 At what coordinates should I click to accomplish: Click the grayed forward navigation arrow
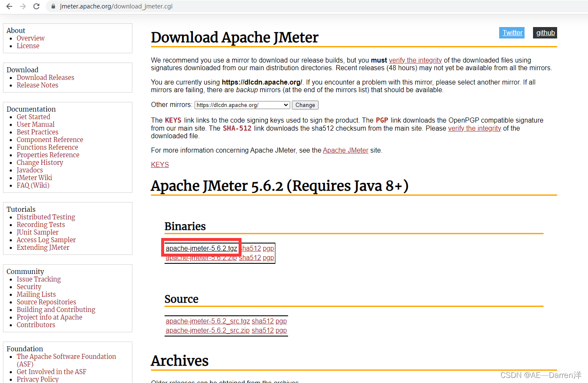point(22,6)
